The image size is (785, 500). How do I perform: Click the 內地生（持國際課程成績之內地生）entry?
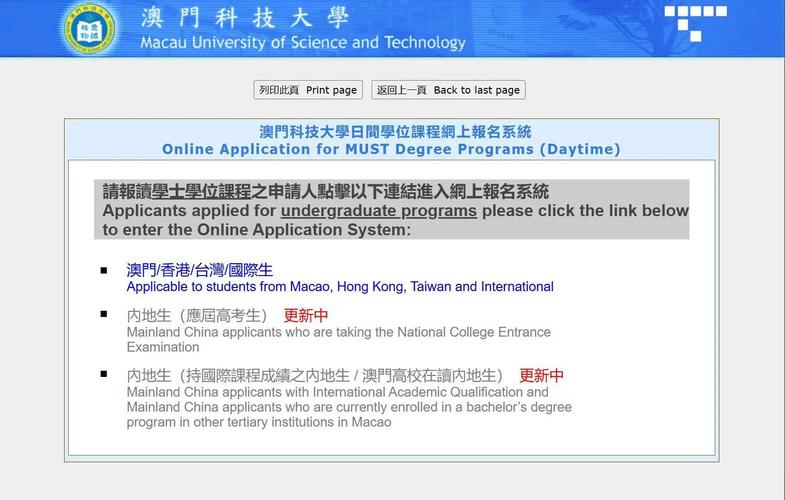tap(315, 375)
